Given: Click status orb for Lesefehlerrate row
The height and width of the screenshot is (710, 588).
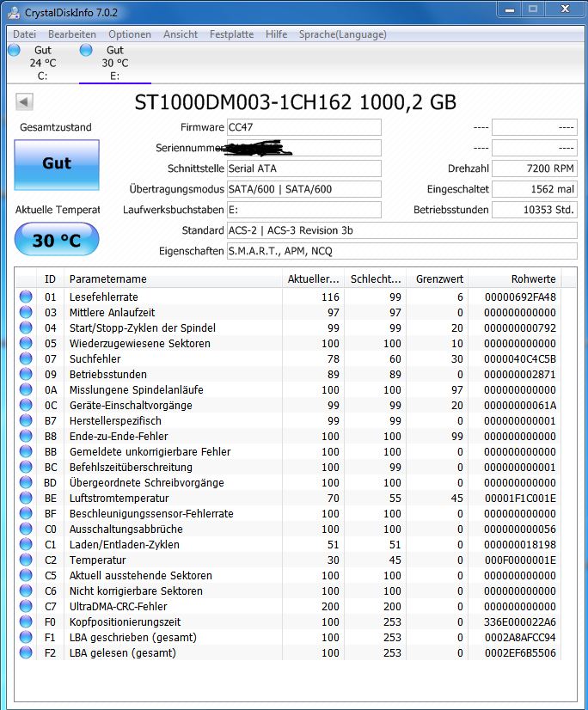Looking at the screenshot, I should click(26, 297).
